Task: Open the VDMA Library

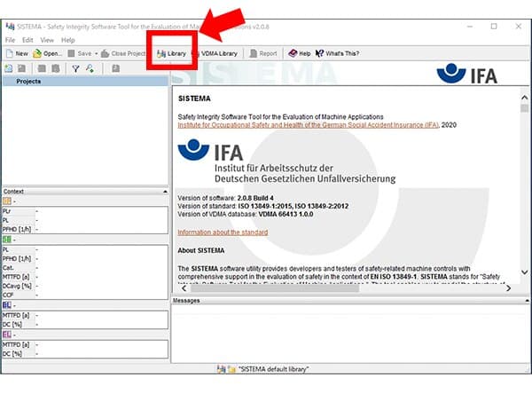Action: [215, 53]
